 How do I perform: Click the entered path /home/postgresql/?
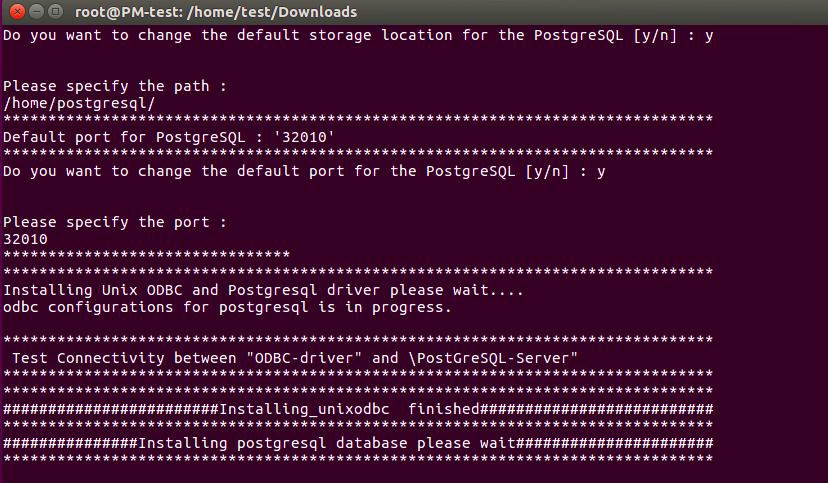[x=79, y=103]
